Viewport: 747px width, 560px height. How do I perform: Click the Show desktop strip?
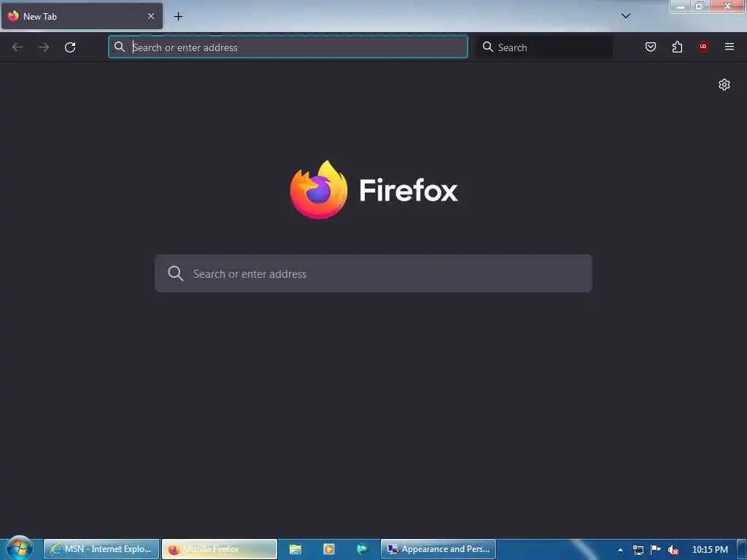point(742,550)
